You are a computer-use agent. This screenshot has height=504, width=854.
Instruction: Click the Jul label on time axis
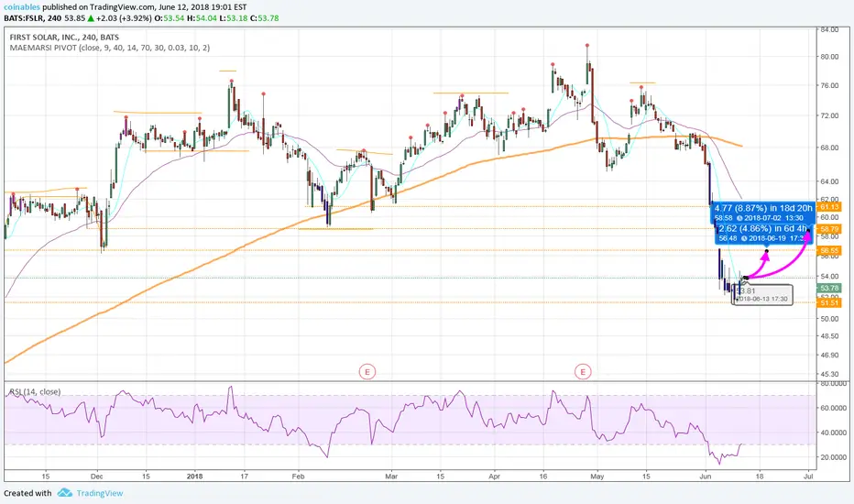809,477
